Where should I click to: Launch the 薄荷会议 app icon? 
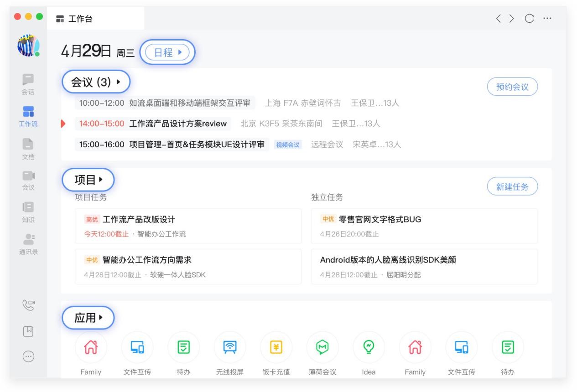click(x=322, y=348)
